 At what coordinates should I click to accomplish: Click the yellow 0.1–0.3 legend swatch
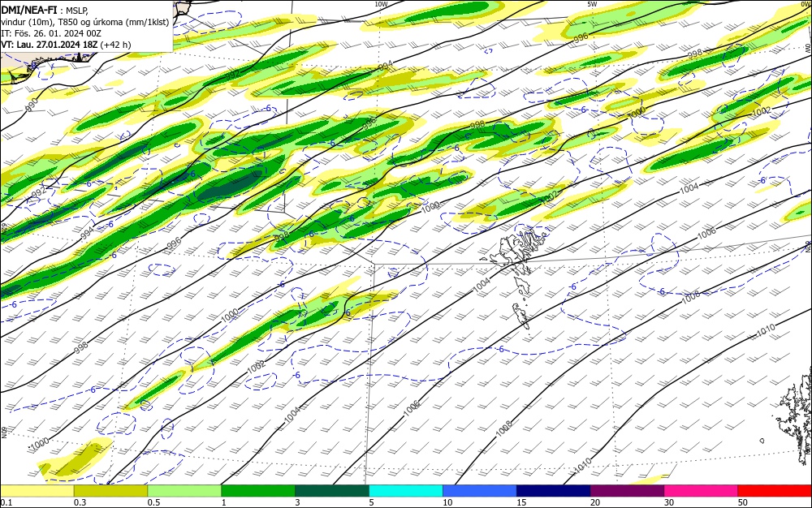[37, 491]
